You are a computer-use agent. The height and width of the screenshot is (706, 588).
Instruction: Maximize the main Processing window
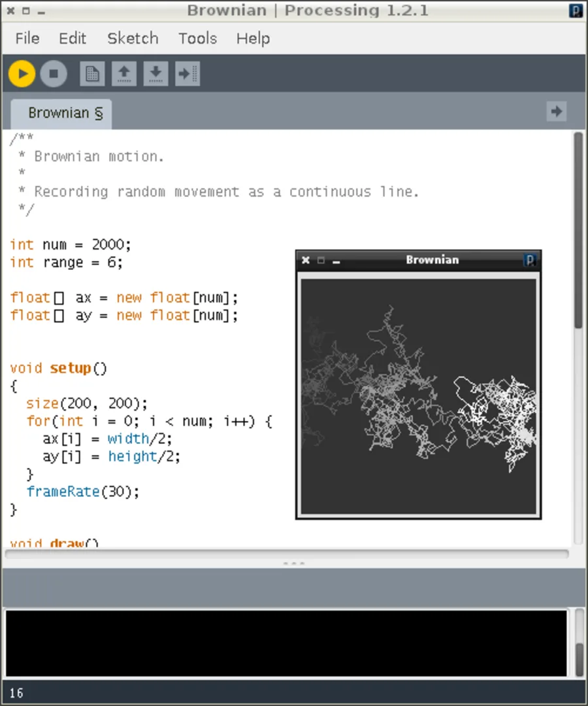[26, 11]
